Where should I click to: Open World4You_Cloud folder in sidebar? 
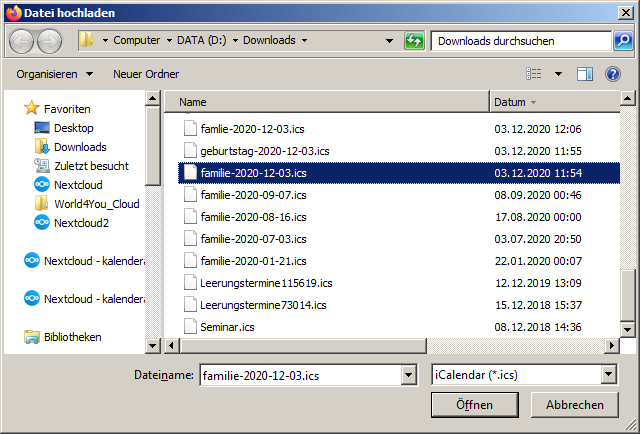point(96,204)
